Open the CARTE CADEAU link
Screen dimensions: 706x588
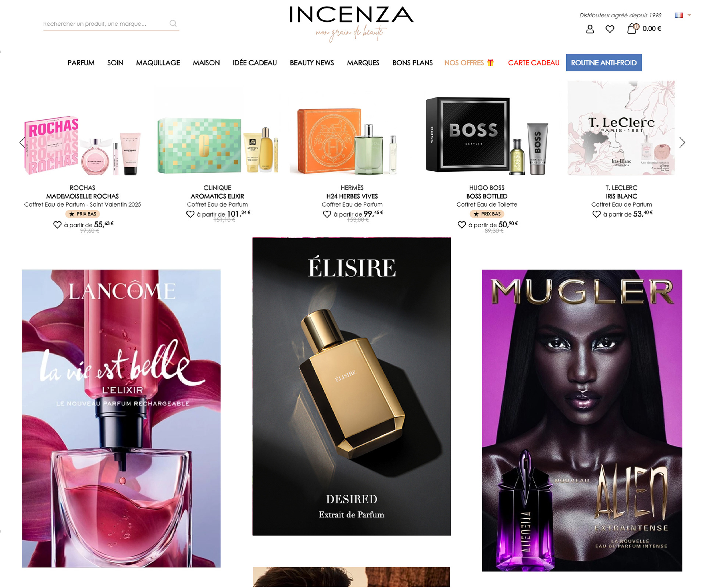click(x=534, y=63)
